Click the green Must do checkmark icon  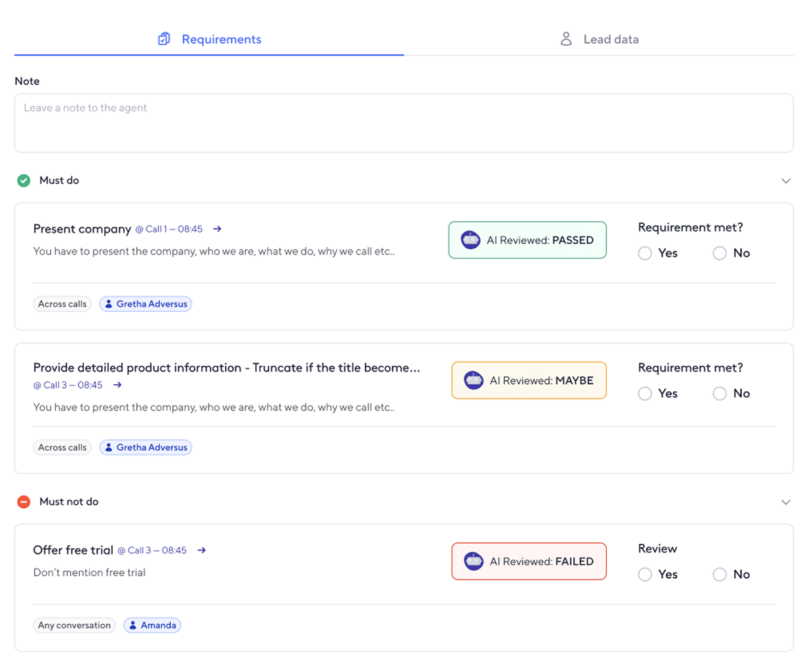(x=24, y=180)
